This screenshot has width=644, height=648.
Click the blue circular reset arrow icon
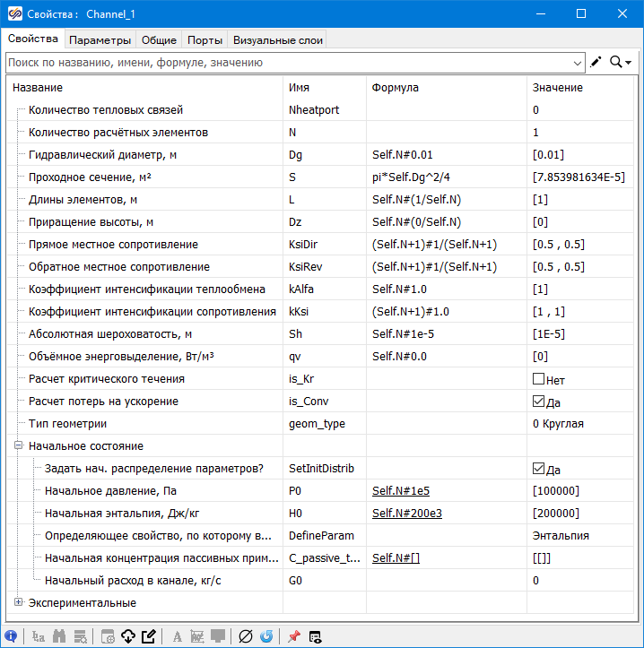click(x=266, y=636)
